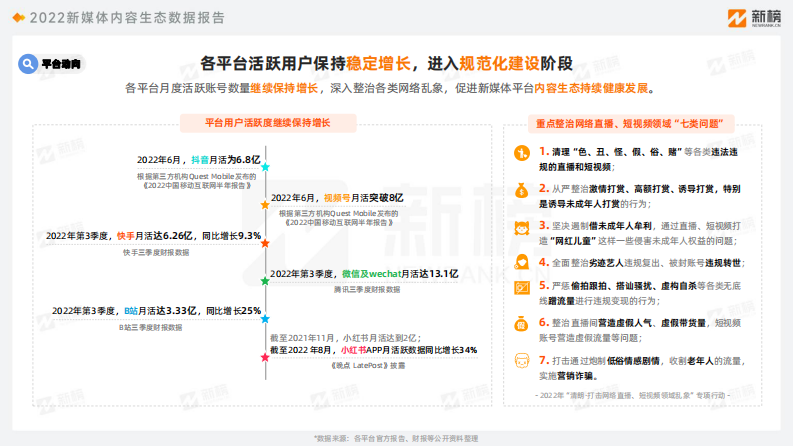Click the item 1 text 清理色、丑、怪、假、俗、赌
The image size is (793, 446).
638,159
